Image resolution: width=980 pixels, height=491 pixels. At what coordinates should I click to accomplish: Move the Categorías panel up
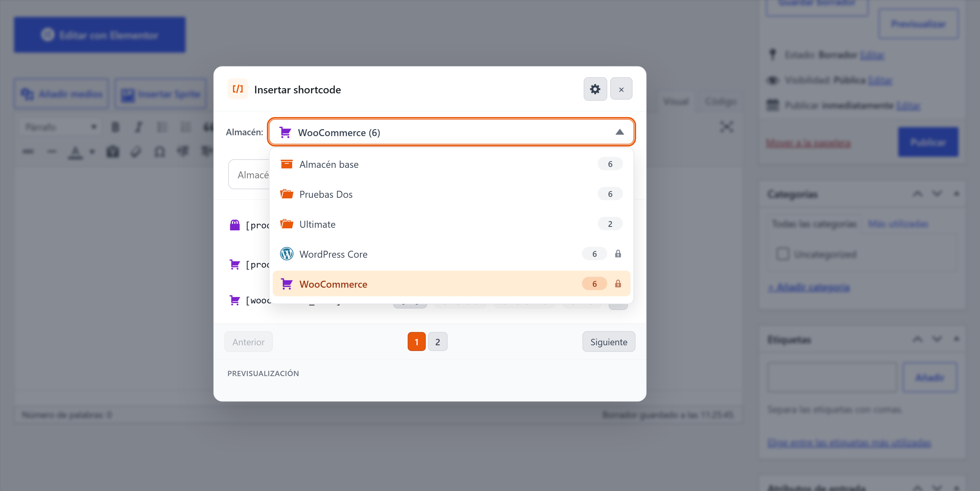[917, 194]
